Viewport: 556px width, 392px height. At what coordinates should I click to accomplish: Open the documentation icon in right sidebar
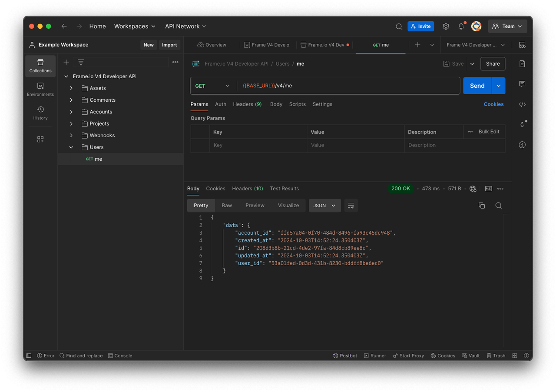tap(522, 64)
